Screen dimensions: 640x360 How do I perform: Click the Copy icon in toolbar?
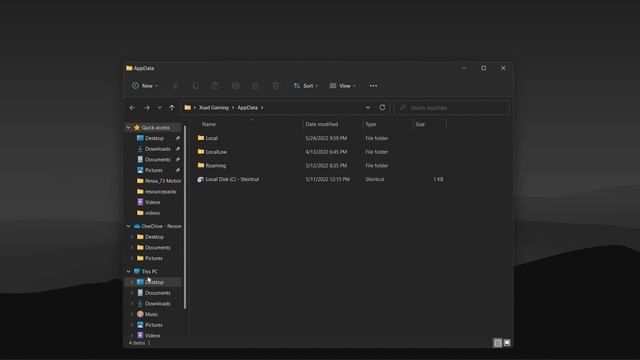pyautogui.click(x=196, y=86)
